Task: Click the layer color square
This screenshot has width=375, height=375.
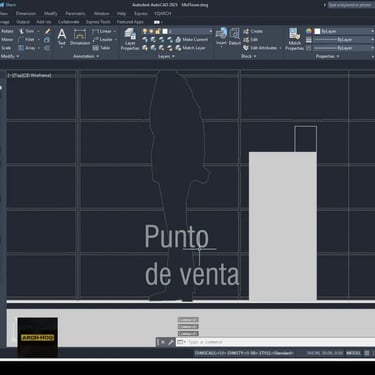Action: click(x=165, y=31)
